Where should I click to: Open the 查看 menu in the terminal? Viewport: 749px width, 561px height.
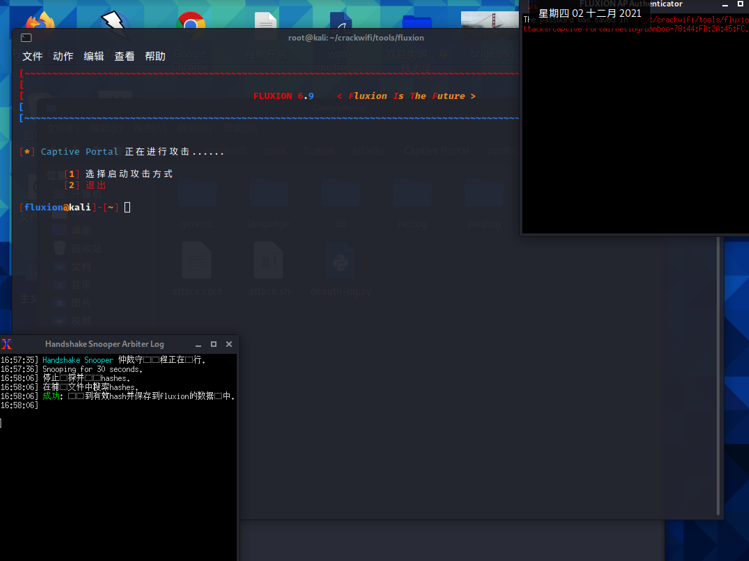coord(124,56)
